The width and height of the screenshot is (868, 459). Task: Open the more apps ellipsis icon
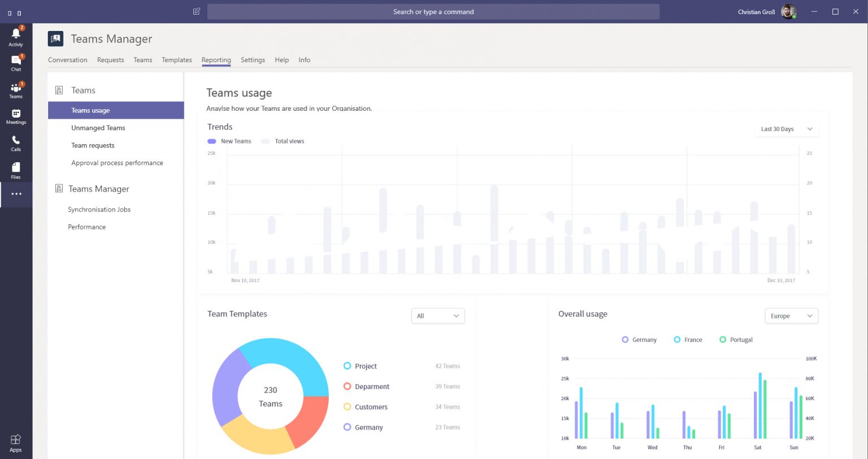pyautogui.click(x=16, y=194)
